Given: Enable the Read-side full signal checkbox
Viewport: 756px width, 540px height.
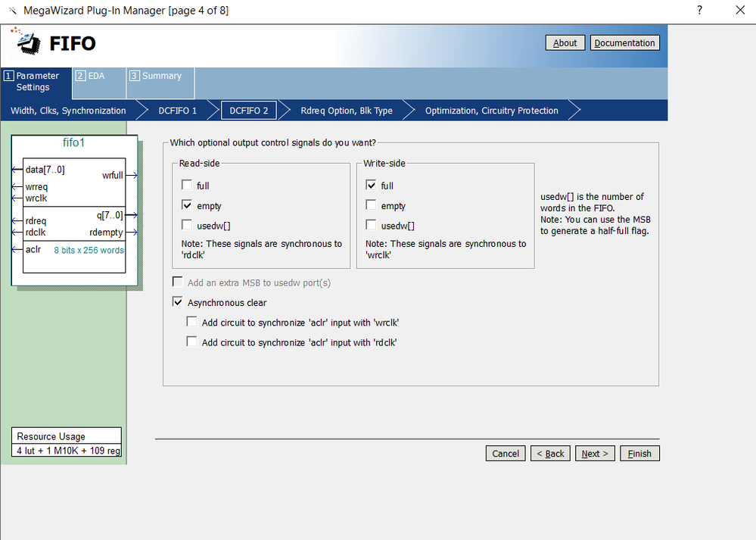Looking at the screenshot, I should (187, 185).
